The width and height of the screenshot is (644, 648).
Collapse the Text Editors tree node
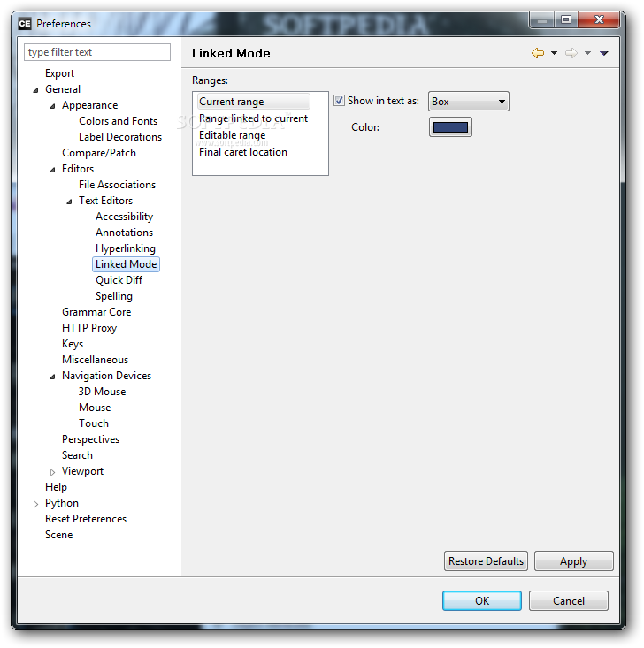(x=70, y=202)
